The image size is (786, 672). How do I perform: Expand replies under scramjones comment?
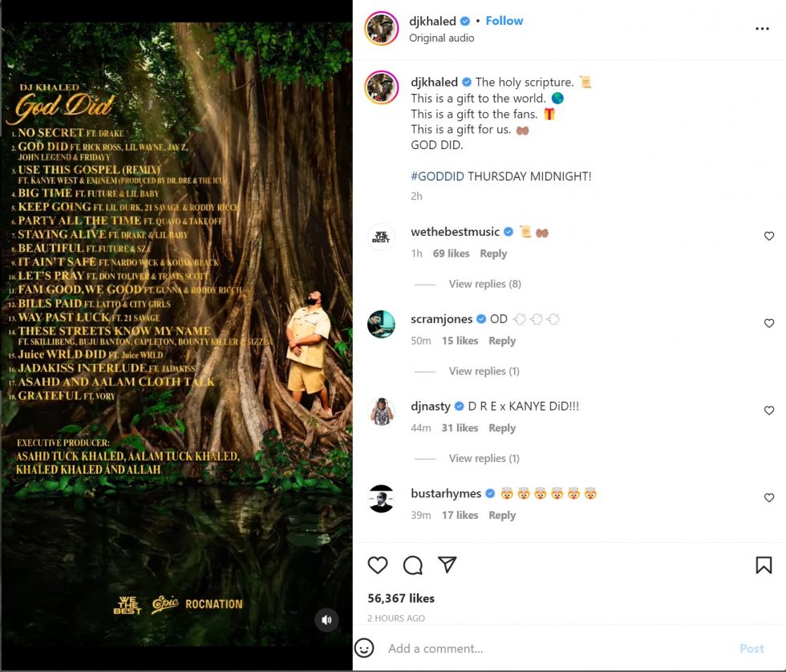[x=484, y=370]
